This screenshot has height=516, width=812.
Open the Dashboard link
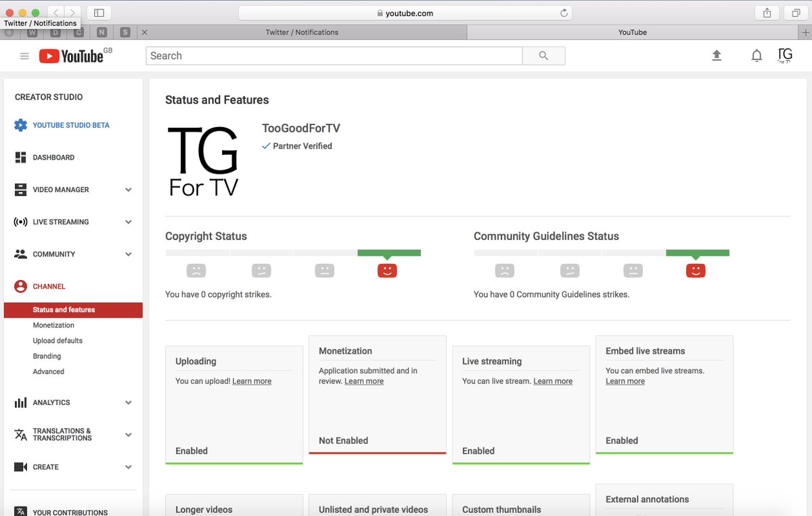click(53, 158)
